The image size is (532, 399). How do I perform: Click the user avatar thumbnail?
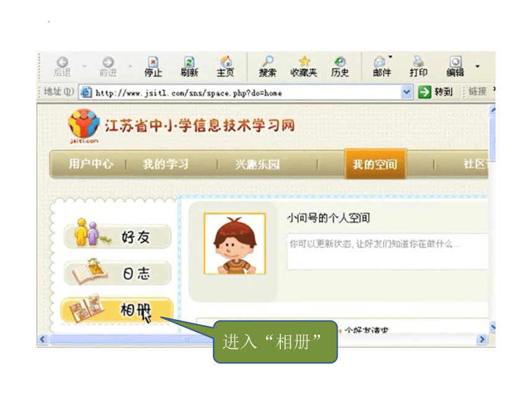point(235,244)
